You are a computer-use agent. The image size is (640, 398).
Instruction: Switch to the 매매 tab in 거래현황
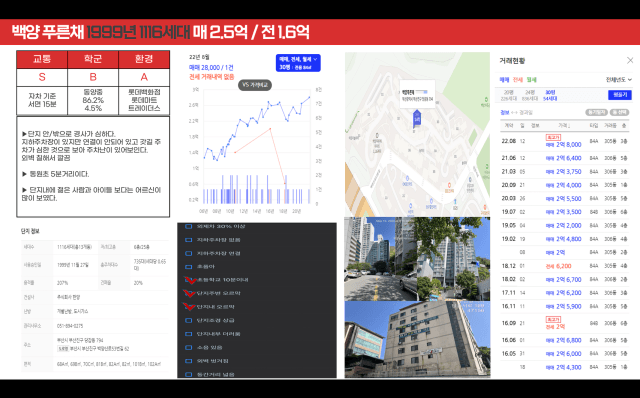click(x=504, y=80)
